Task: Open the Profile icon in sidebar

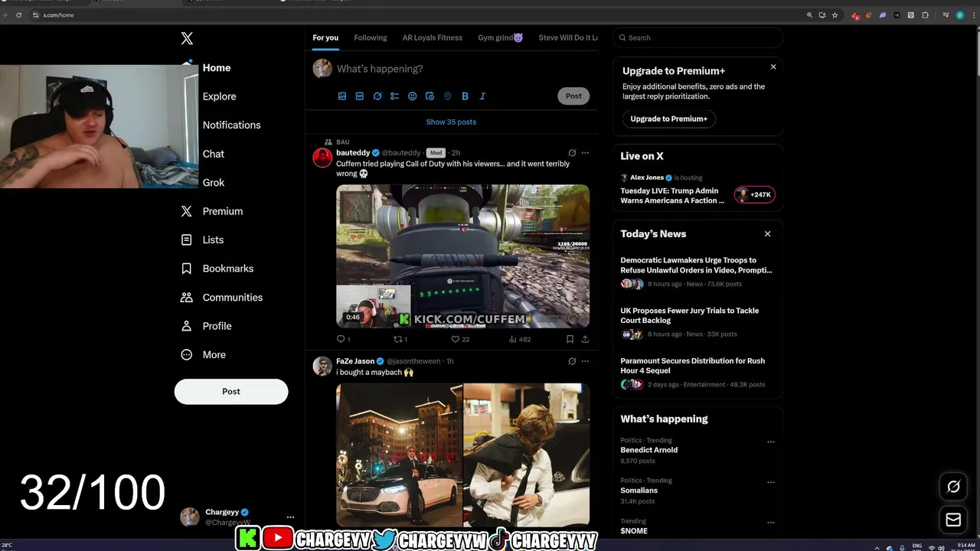Action: [186, 326]
